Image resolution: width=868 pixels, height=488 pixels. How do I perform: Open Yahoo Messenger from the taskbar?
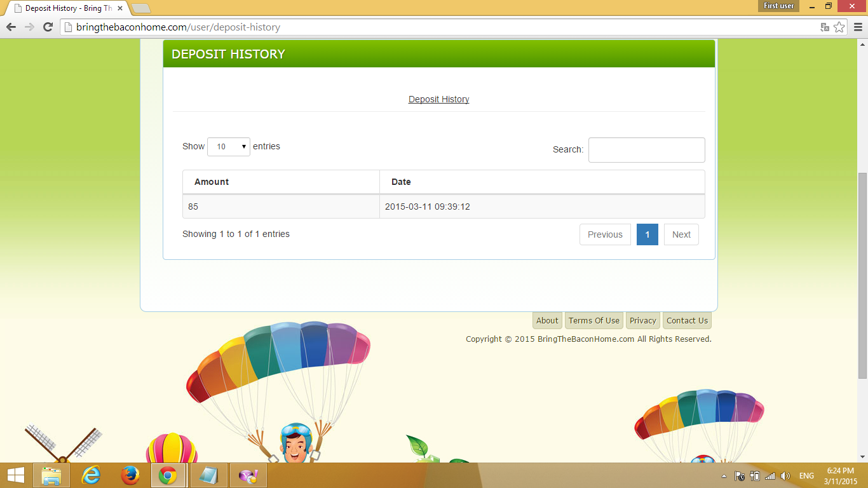[248, 475]
